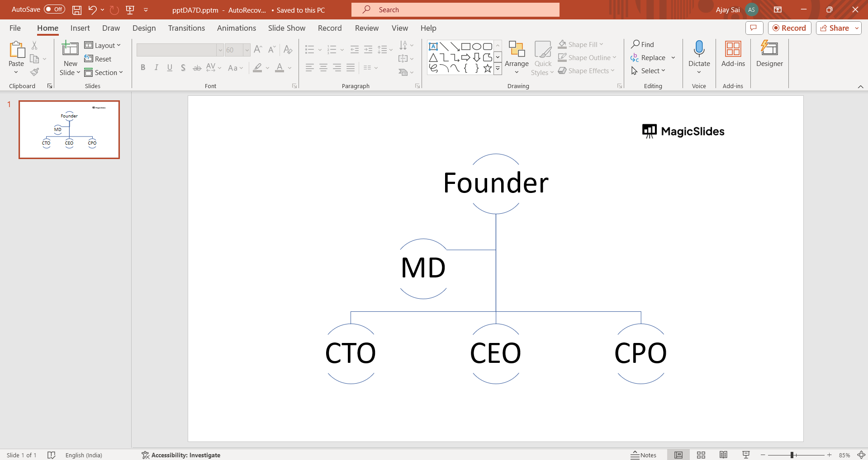Open the font size dropdown

[x=247, y=50]
